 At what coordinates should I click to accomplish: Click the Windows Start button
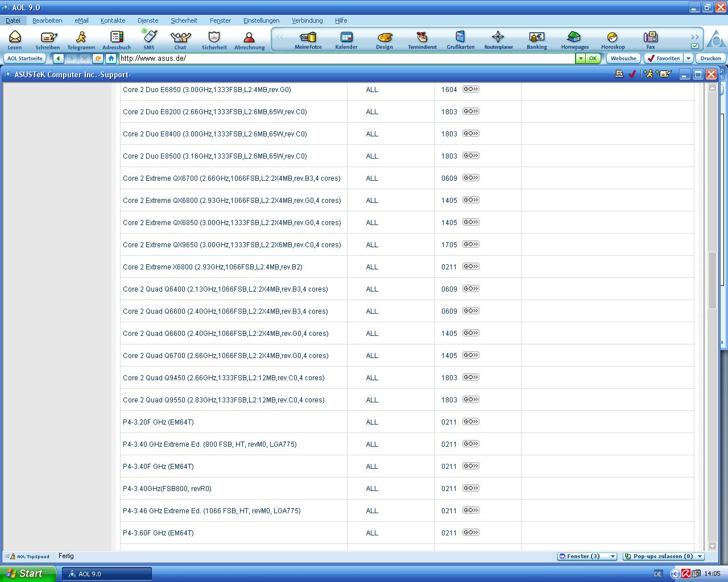coord(28,574)
